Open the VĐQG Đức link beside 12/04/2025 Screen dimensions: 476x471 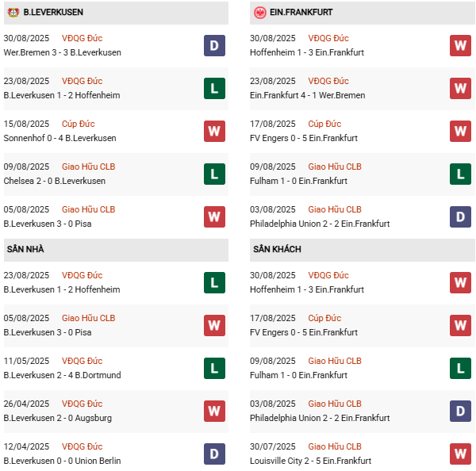(x=82, y=446)
